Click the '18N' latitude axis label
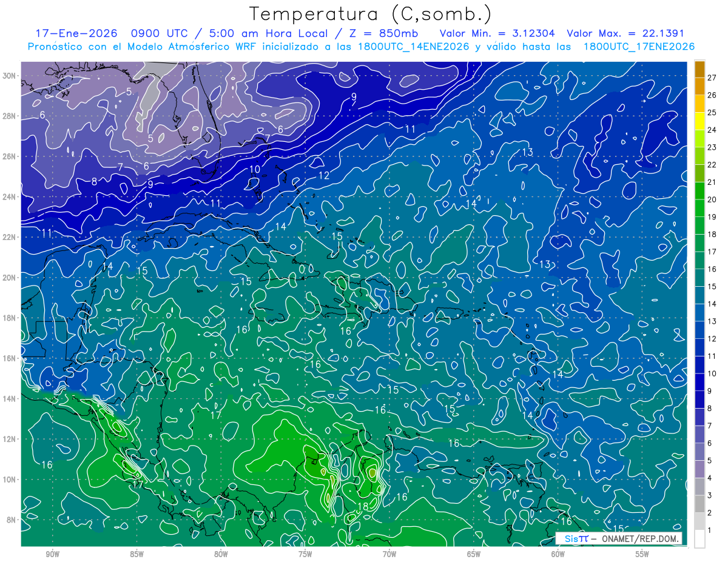Viewport: 728px width, 562px height. click(10, 318)
